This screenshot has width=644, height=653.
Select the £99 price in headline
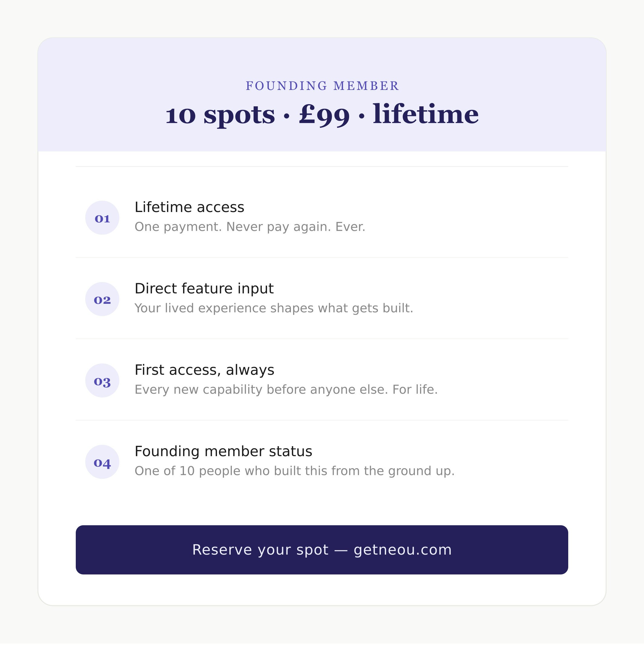pyautogui.click(x=324, y=114)
